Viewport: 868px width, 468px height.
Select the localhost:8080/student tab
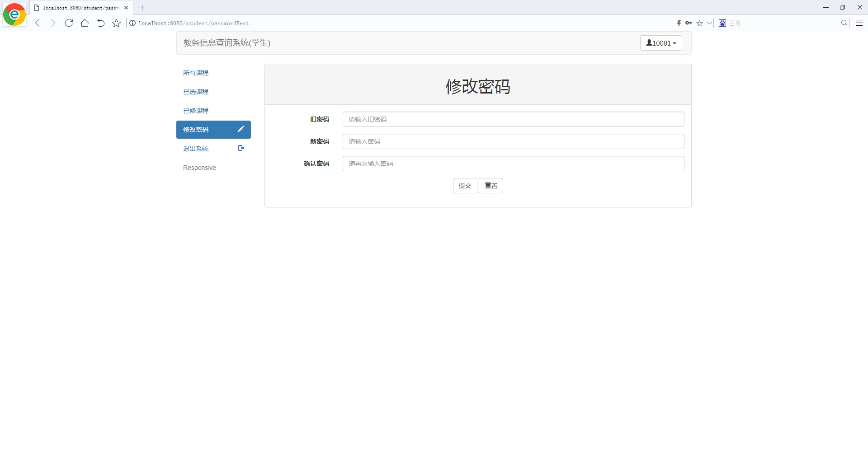pyautogui.click(x=80, y=8)
